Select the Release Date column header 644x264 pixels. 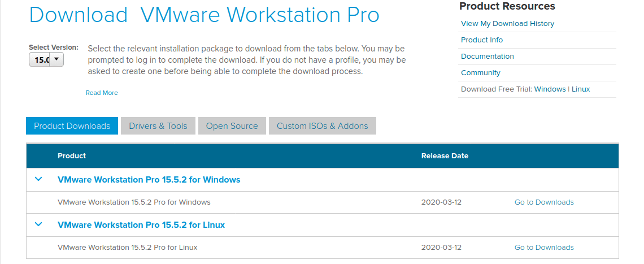coord(445,156)
